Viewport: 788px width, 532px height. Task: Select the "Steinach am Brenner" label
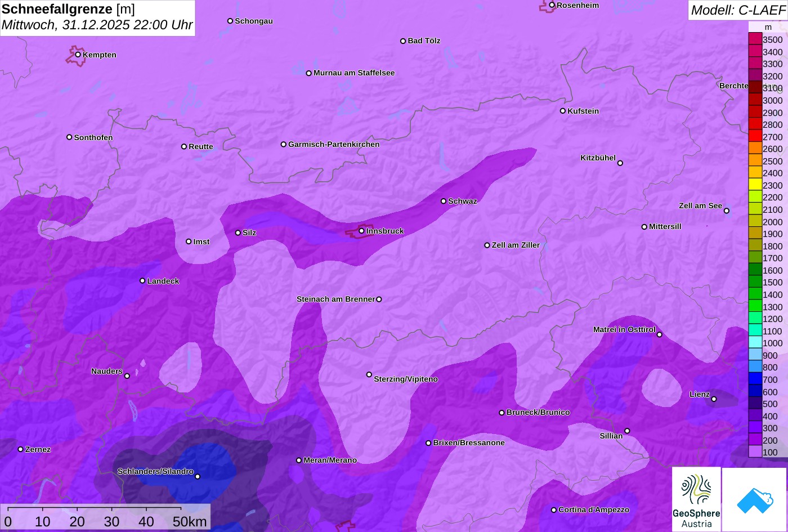coord(335,299)
